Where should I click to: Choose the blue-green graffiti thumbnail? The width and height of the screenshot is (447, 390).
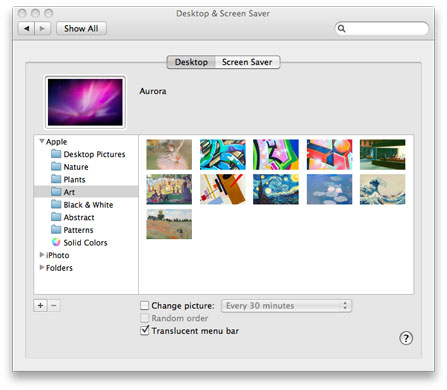click(223, 155)
